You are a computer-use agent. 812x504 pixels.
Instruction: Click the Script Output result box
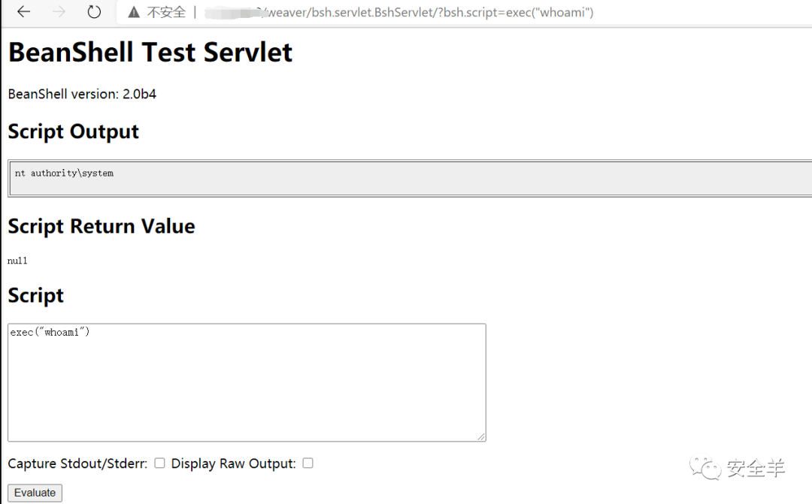[x=411, y=179]
